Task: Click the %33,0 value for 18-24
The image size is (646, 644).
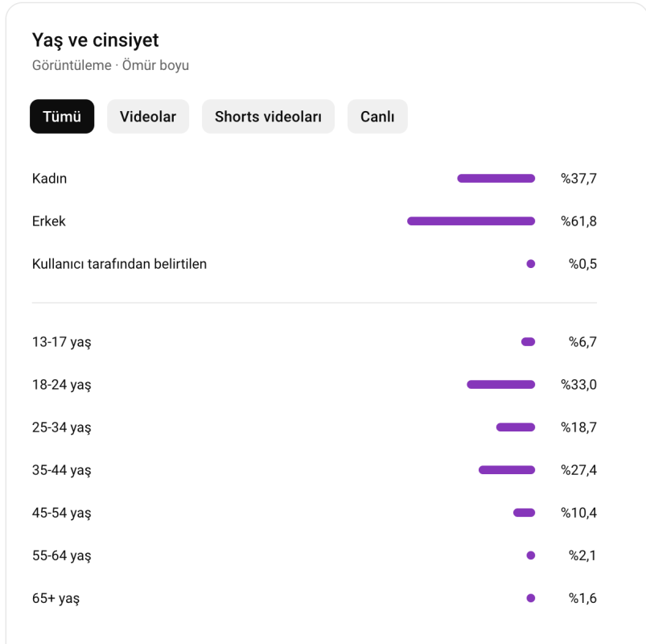Action: click(x=578, y=385)
